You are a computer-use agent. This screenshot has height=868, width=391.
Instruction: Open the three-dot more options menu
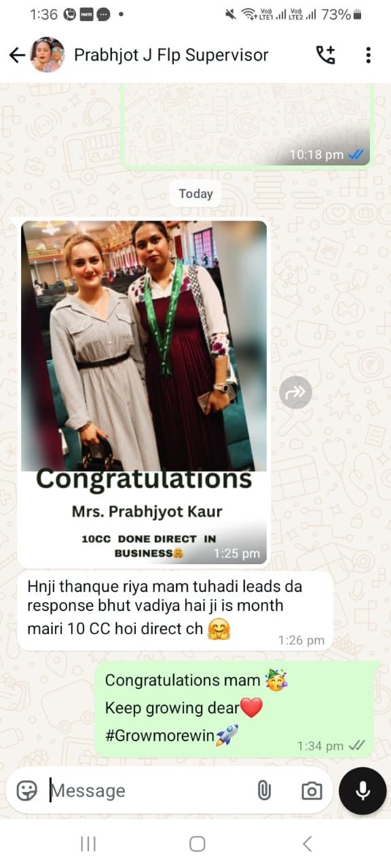tap(368, 55)
